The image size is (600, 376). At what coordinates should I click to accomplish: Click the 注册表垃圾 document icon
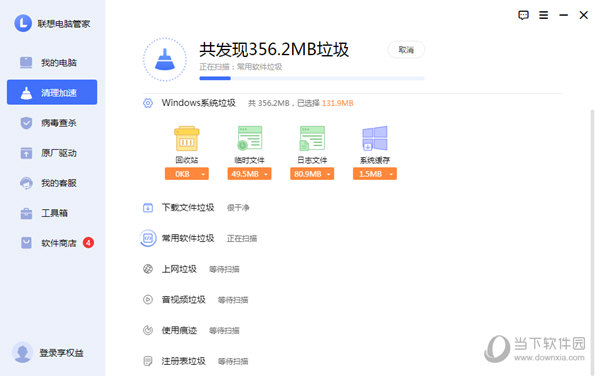148,361
